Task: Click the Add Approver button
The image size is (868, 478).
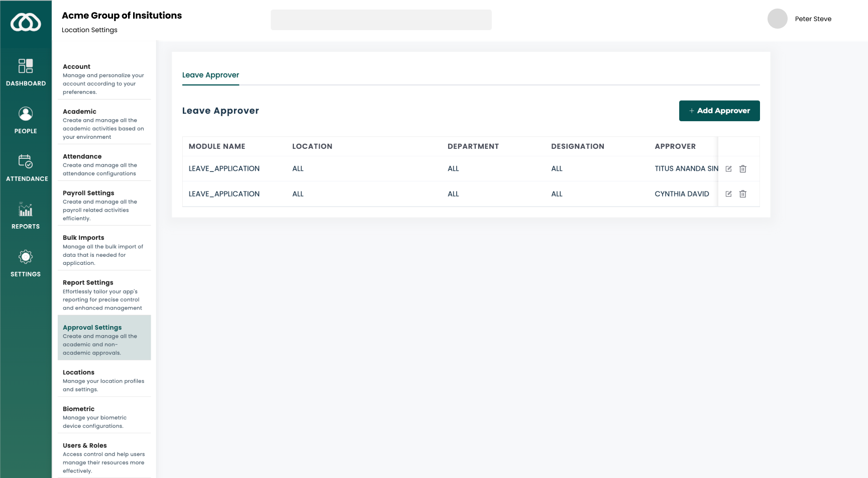Action: click(719, 111)
